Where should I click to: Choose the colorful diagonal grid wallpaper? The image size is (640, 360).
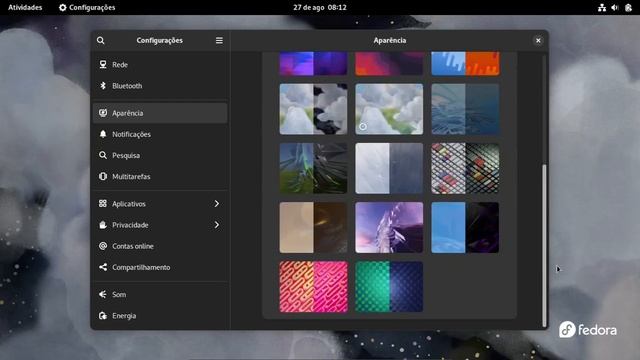(x=465, y=168)
